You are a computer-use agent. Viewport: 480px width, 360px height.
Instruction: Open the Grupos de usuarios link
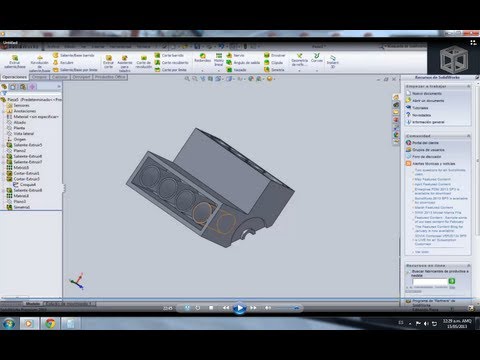pyautogui.click(x=428, y=150)
